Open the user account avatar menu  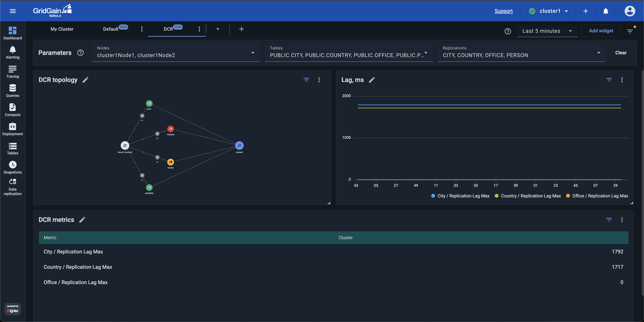(630, 11)
